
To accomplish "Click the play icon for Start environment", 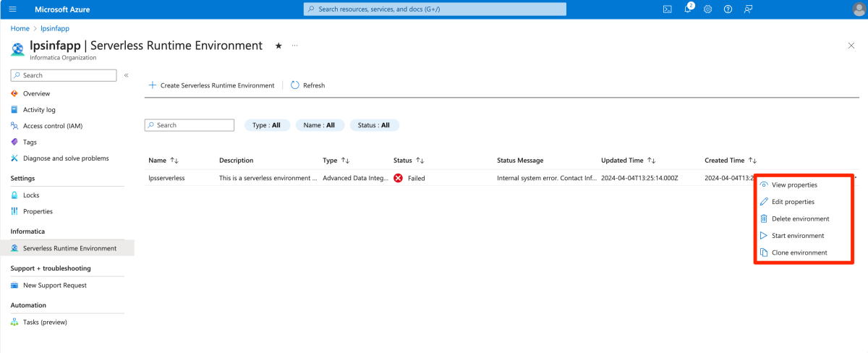I will point(764,236).
